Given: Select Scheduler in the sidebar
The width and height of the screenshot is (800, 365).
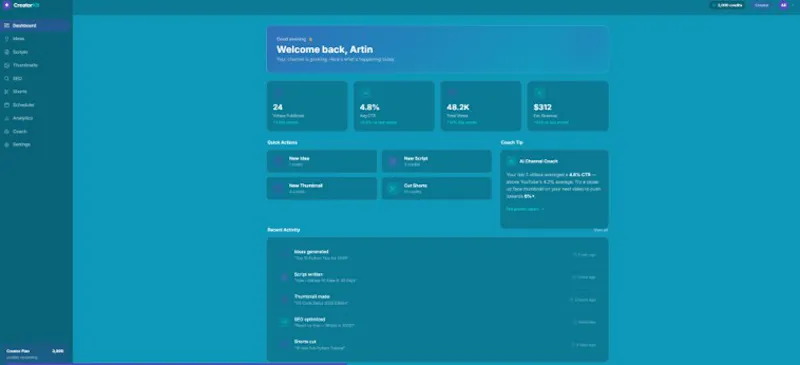Looking at the screenshot, I should click(x=35, y=105).
